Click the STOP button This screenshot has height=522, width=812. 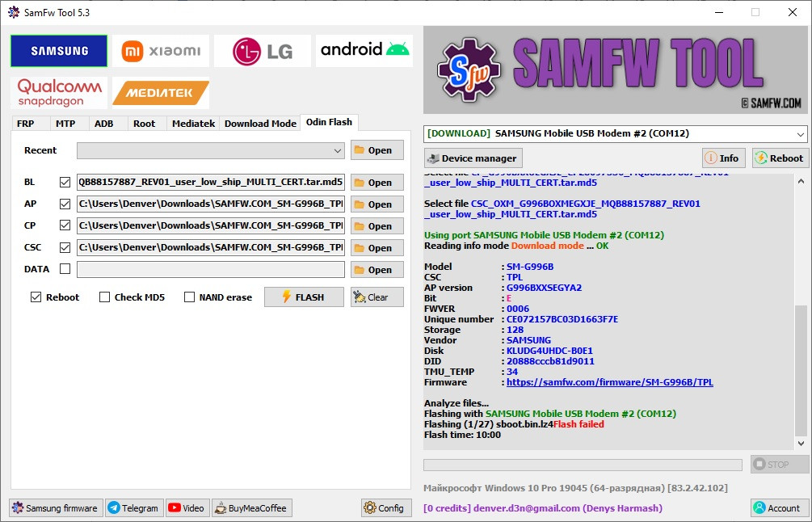780,465
